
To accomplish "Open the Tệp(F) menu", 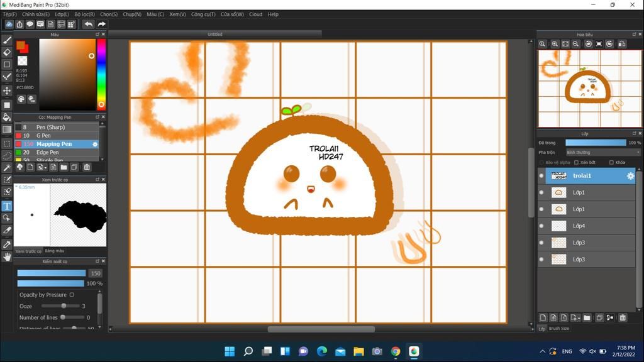I will 10,14.
